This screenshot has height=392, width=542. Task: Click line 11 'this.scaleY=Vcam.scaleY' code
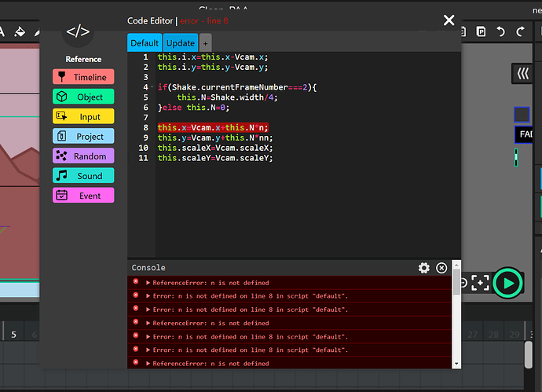tap(215, 158)
